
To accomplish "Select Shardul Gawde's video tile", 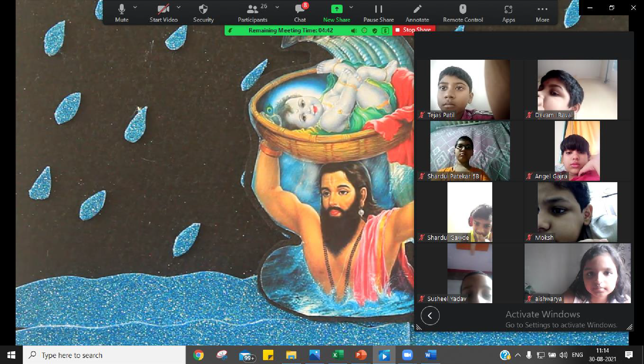I will (470, 212).
